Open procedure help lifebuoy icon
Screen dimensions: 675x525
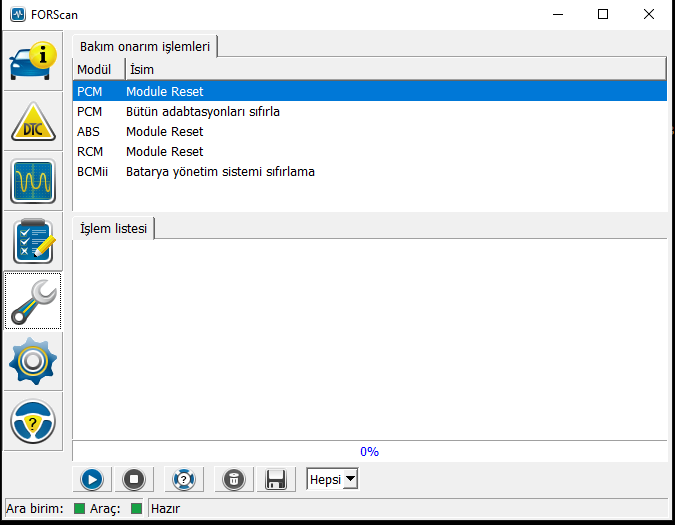tap(184, 479)
